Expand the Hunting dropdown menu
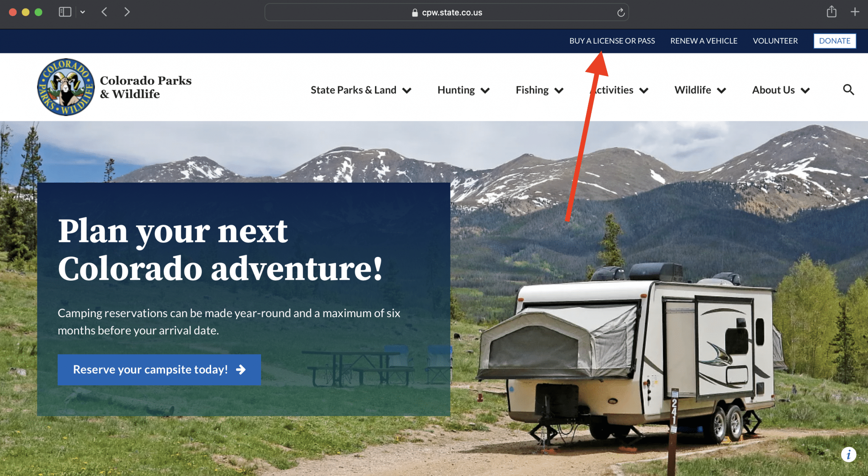868x476 pixels. [464, 90]
